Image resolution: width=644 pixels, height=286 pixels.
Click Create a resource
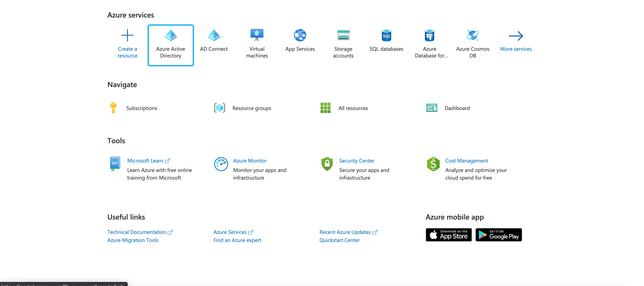(128, 43)
